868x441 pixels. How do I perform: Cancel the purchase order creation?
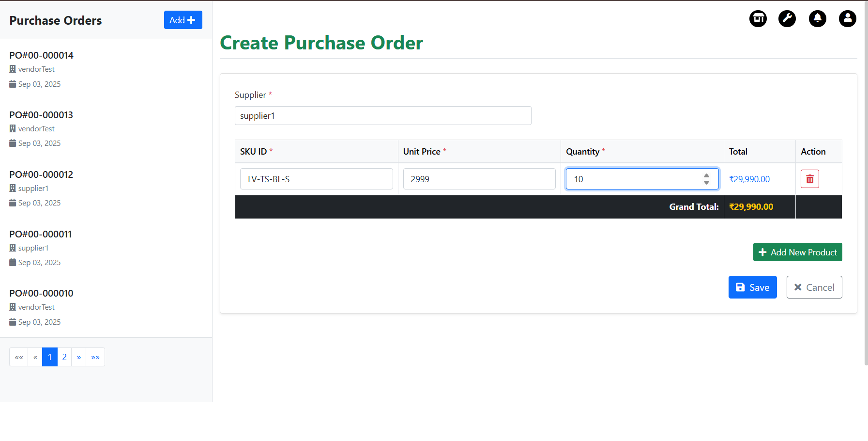click(814, 287)
